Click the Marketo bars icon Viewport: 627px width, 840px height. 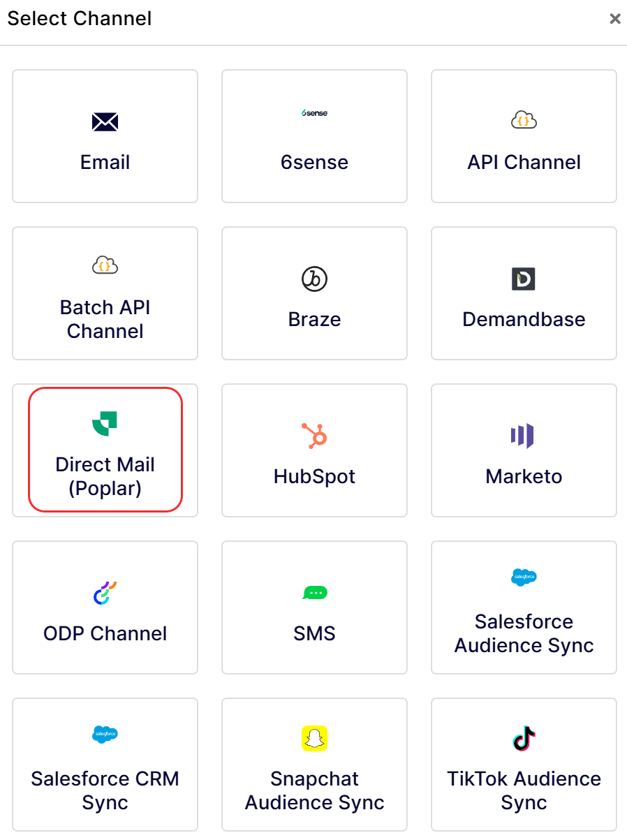522,436
